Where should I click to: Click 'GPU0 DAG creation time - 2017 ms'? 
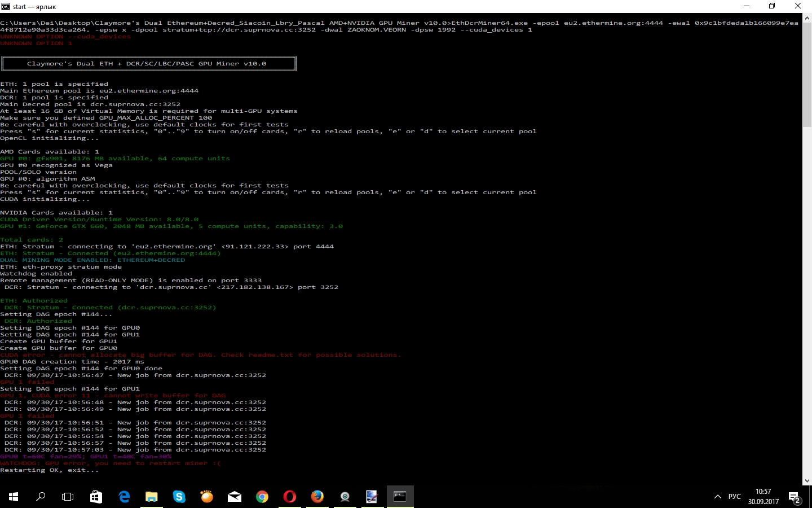coord(72,362)
